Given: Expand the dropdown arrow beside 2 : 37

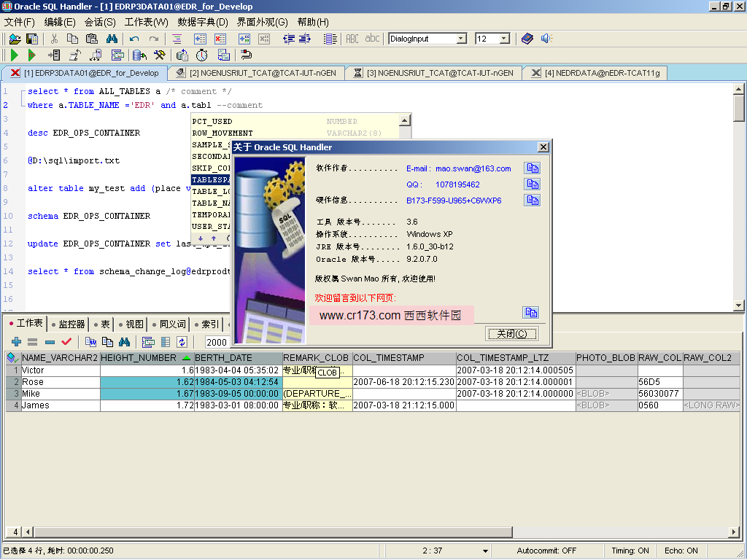Looking at the screenshot, I should [x=485, y=551].
